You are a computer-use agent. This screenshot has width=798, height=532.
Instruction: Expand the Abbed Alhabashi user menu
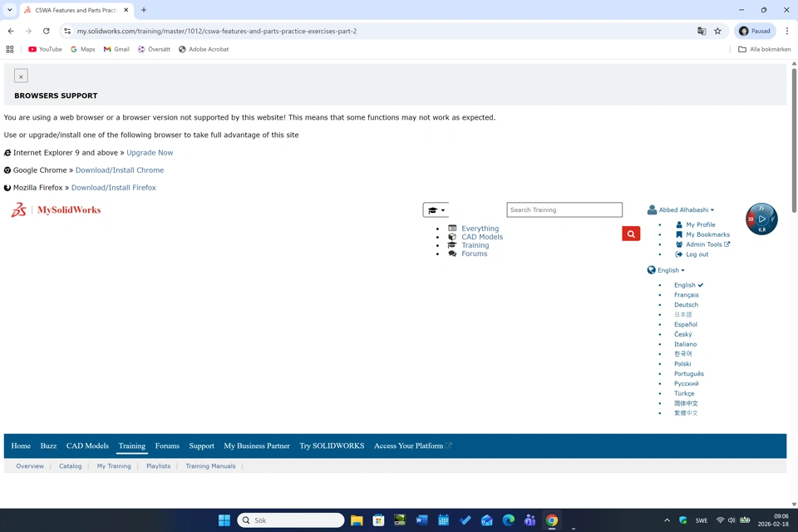(681, 209)
